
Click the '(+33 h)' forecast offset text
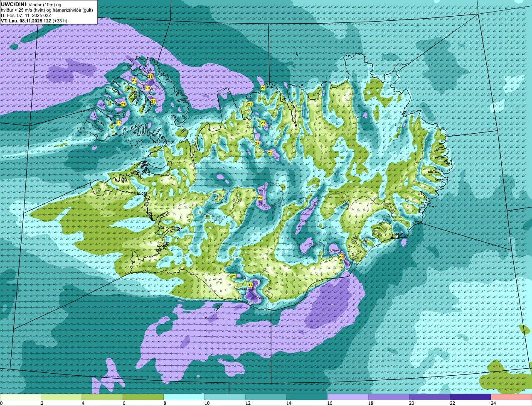(x=60, y=21)
